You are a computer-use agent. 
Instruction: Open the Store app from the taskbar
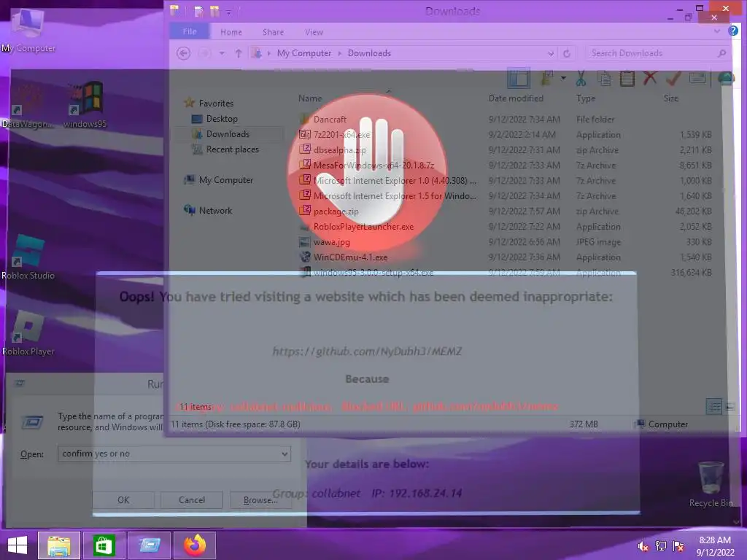point(104,545)
